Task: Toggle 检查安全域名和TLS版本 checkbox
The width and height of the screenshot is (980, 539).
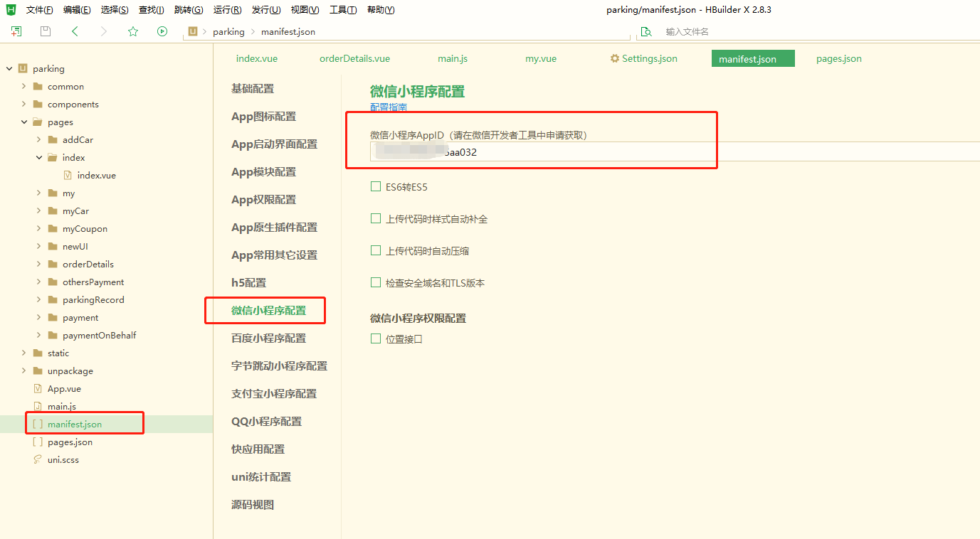Action: [376, 282]
